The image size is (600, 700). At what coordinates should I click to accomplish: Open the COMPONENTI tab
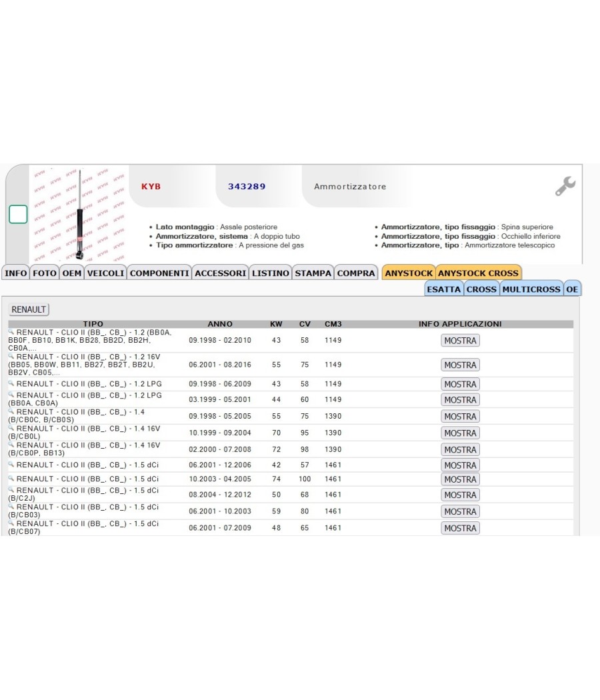(x=159, y=273)
